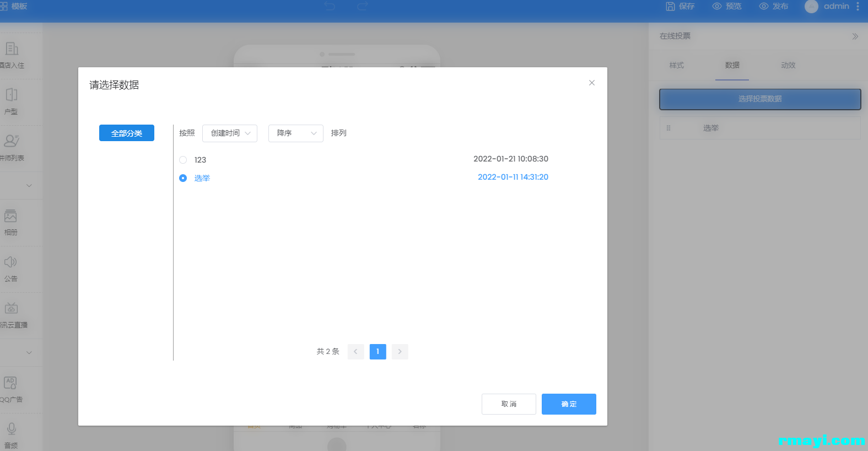Screen dimensions: 868x451
Task: Open the 降序 sort order dropdown
Action: [296, 133]
